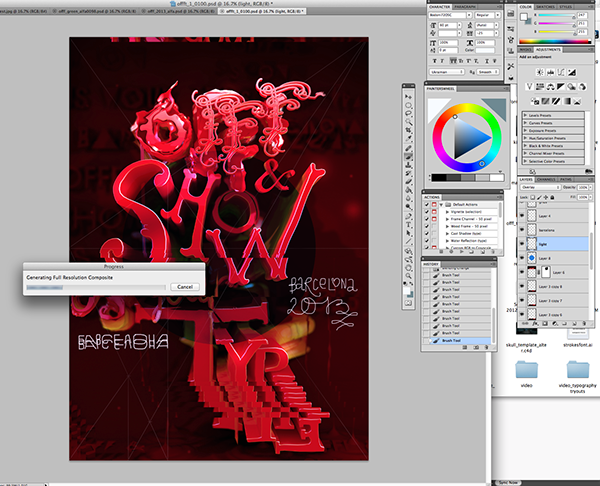Hide the Layer 4 layer
The height and width of the screenshot is (486, 600).
coord(522,216)
